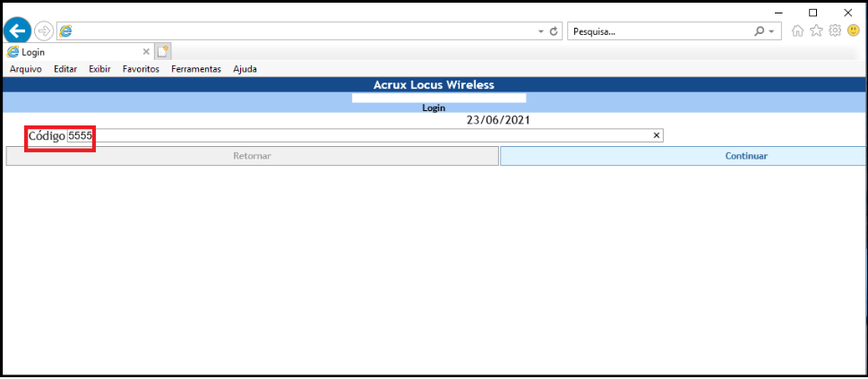
Task: Click the browser Forward arrow button
Action: [x=44, y=31]
